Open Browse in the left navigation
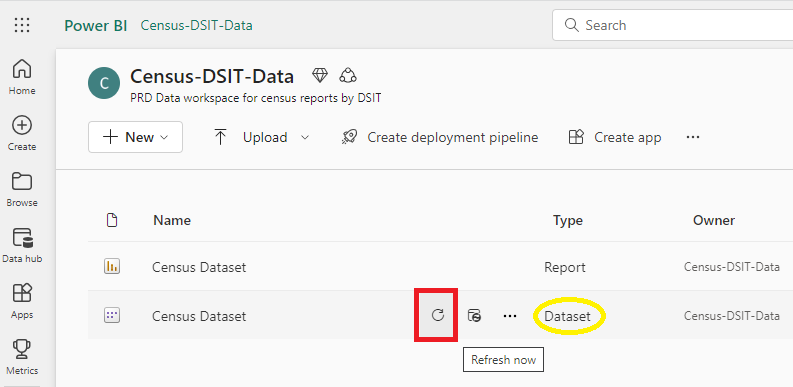Image resolution: width=793 pixels, height=387 pixels. (22, 189)
